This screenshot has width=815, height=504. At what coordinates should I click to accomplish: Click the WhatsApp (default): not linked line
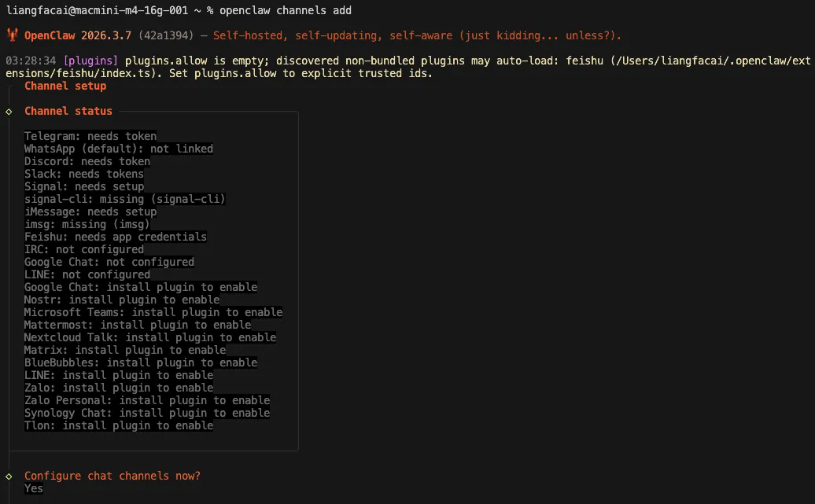[x=119, y=149]
